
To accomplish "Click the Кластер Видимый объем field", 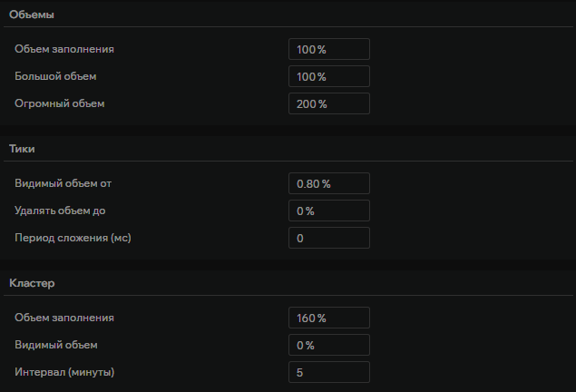I will point(328,345).
